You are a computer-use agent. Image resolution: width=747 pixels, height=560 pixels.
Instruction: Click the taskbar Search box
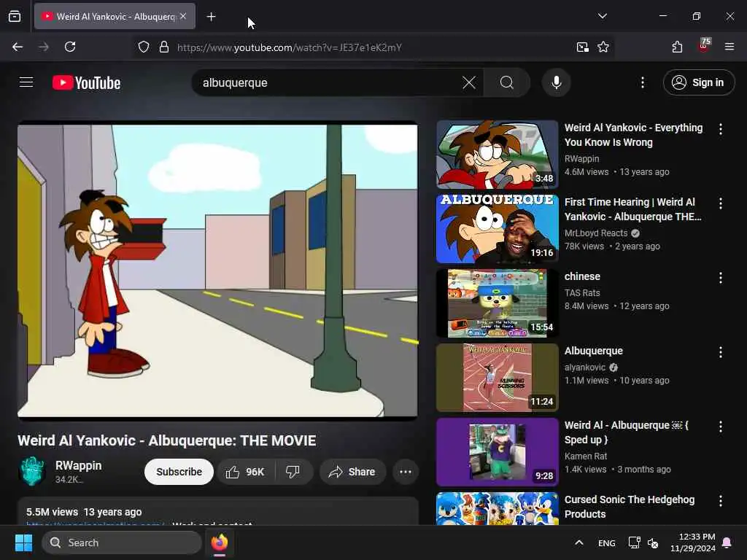coord(122,542)
